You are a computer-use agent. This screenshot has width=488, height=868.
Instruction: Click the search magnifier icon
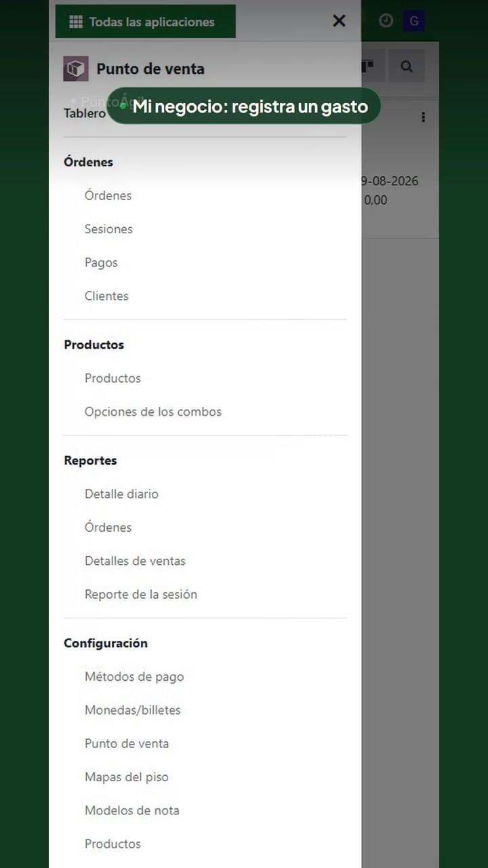407,66
